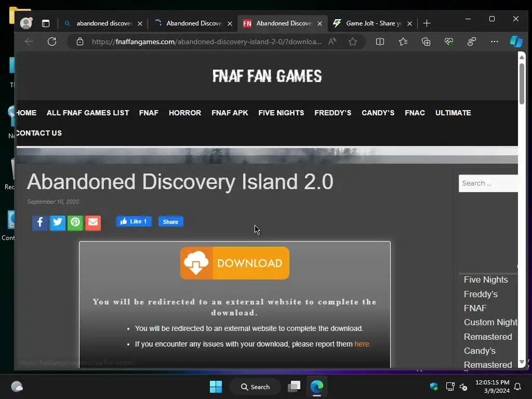Share on Facebook via blue icon

(x=39, y=222)
